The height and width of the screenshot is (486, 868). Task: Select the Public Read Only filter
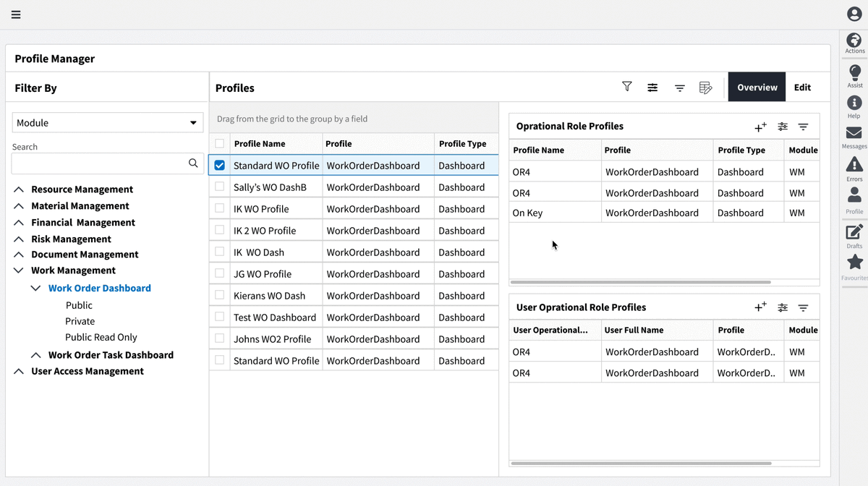point(101,337)
